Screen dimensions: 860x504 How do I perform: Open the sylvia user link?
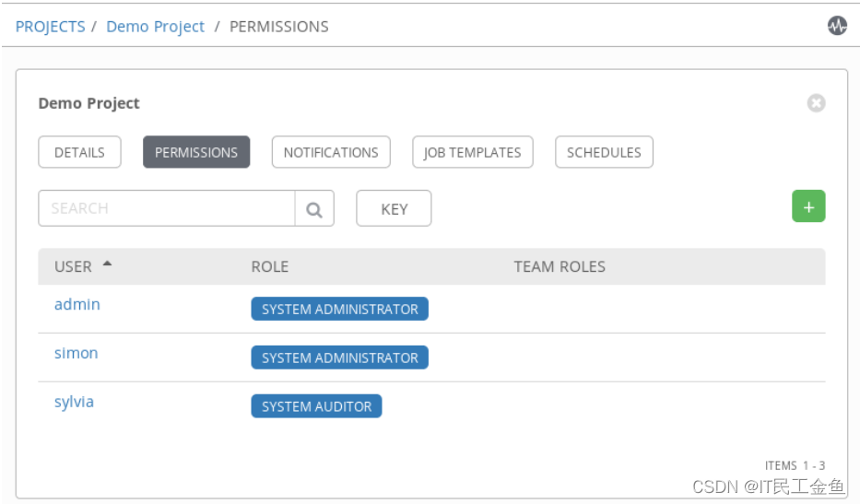[74, 402]
